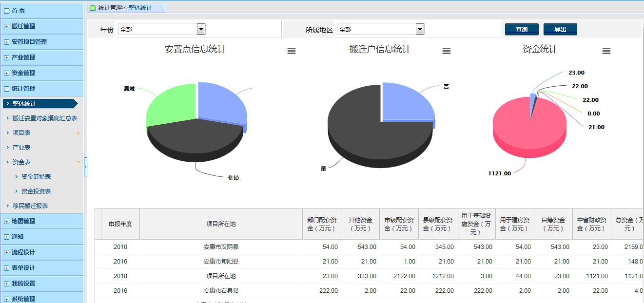
Task: Click the 导出 button
Action: click(560, 30)
